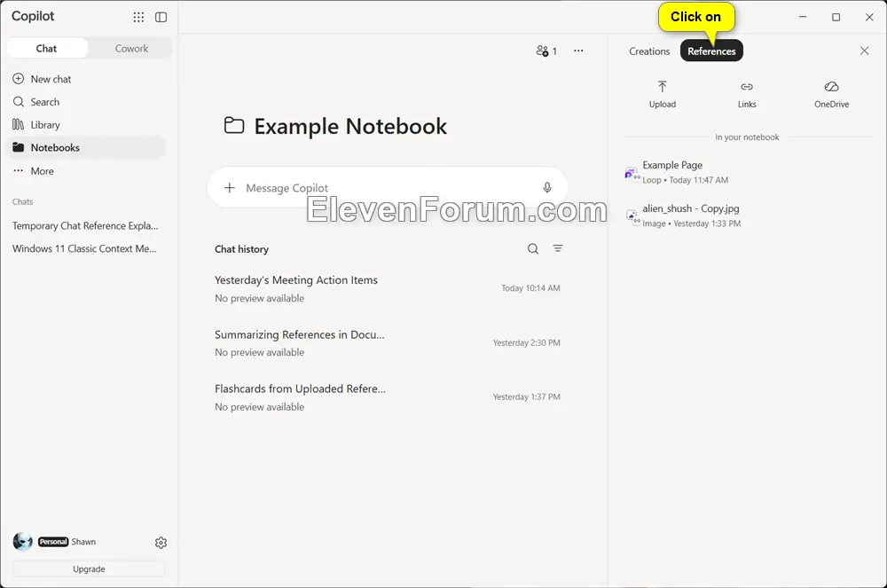Viewport: 887px width, 588px height.
Task: Open Summarizing References in Docu... chat
Action: click(388, 342)
